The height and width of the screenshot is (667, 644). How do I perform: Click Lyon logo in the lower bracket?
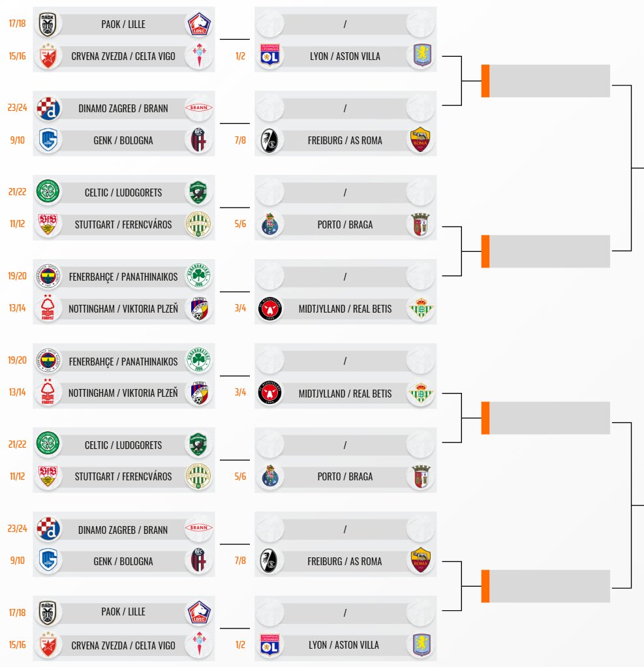pos(269,645)
